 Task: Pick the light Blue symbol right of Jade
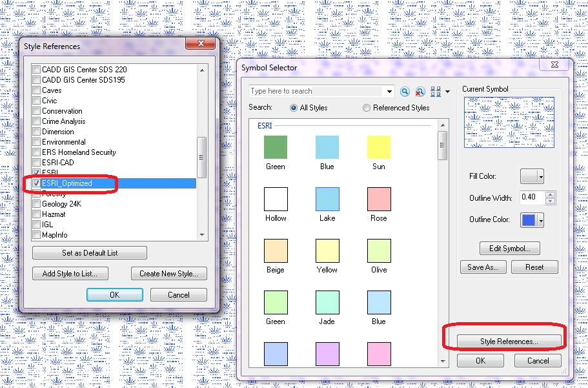[379, 302]
